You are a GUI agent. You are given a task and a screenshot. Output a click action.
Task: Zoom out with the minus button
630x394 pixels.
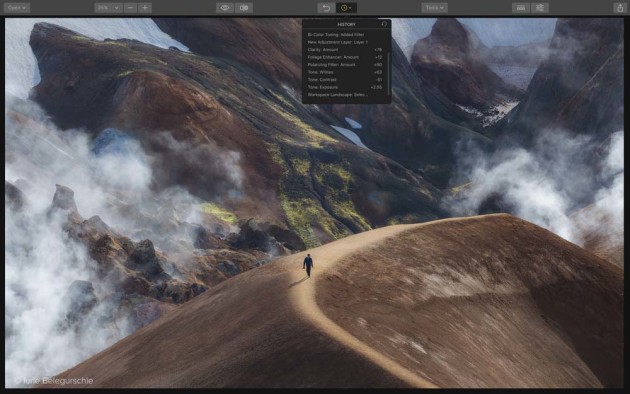click(x=130, y=8)
